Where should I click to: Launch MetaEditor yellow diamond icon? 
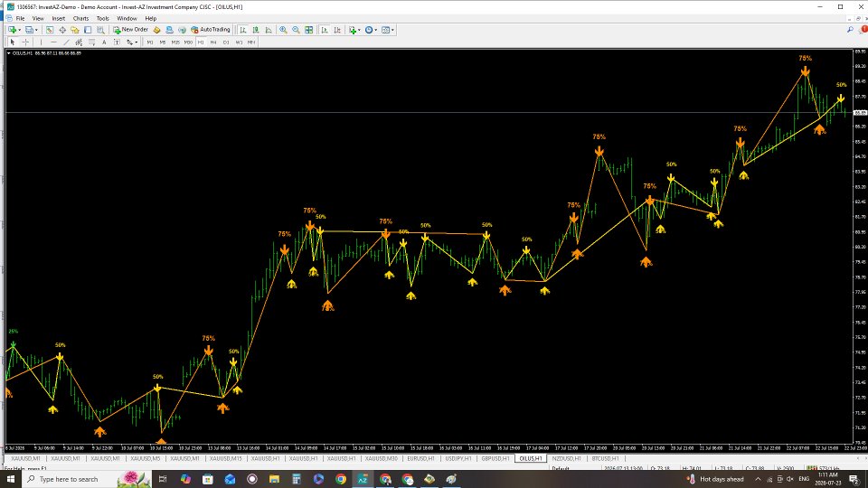pyautogui.click(x=156, y=30)
